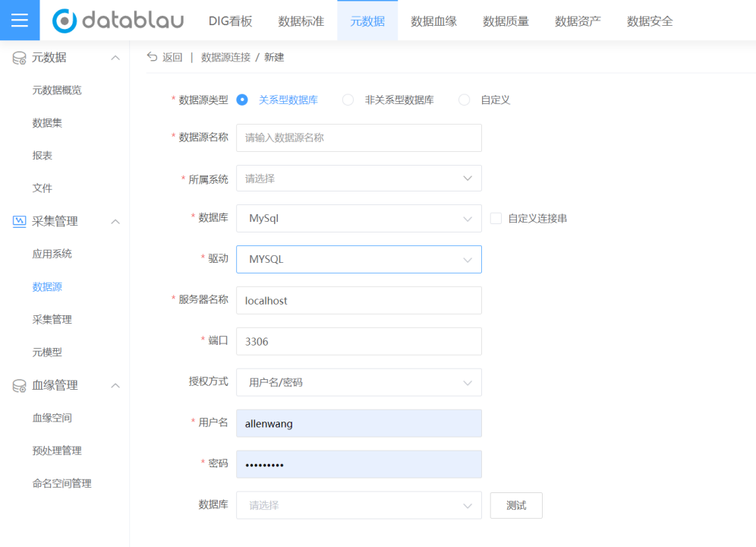The height and width of the screenshot is (547, 756).
Task: Select 非关系型数据库 radio button
Action: pos(348,100)
